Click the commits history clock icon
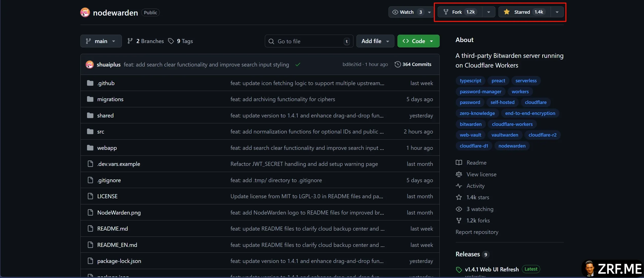 397,64
